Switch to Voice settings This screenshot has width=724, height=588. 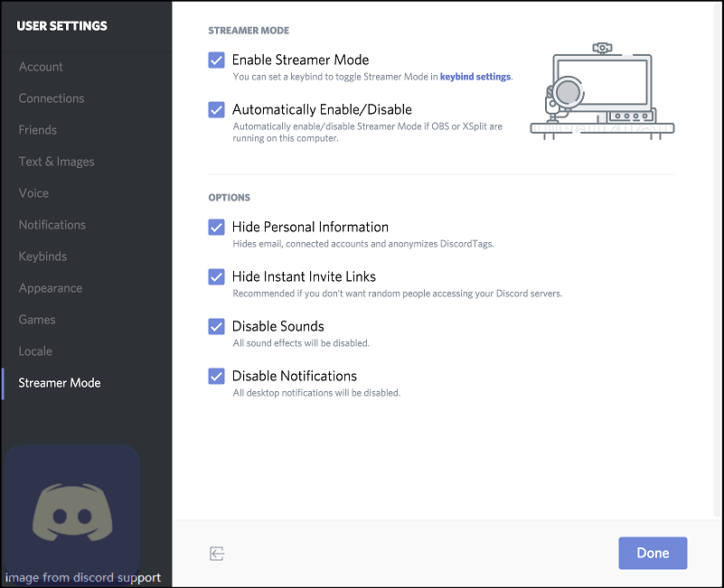point(34,193)
